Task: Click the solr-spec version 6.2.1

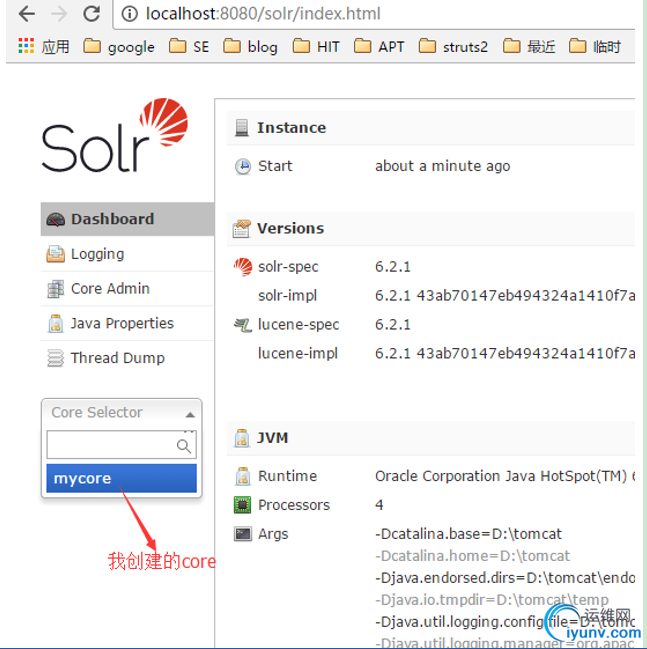Action: 393,267
